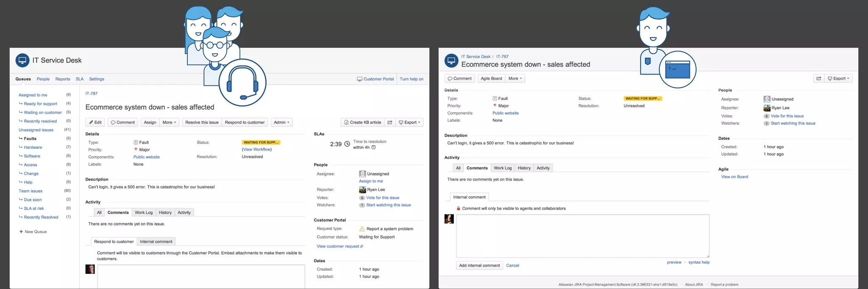Click inside the internal comment text area
Image resolution: width=868 pixels, height=289 pixels.
[x=582, y=236]
